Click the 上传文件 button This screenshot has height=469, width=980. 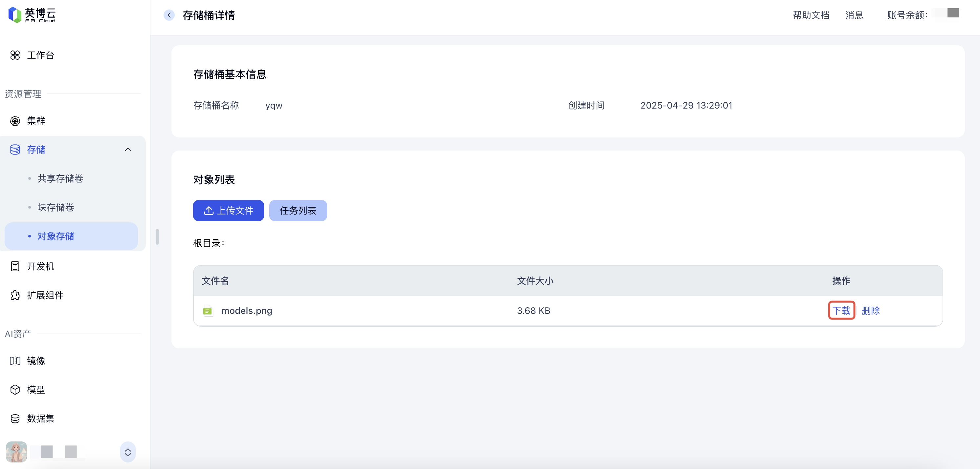pyautogui.click(x=228, y=211)
